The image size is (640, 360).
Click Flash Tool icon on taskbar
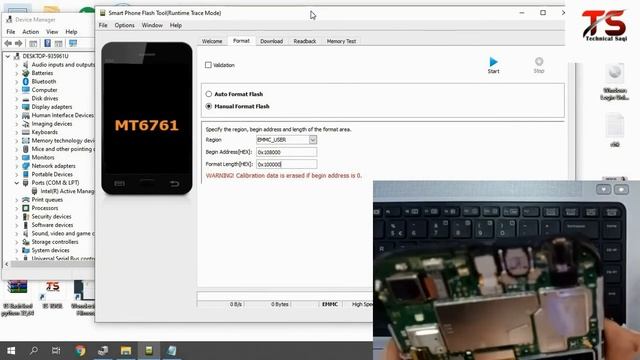point(149,351)
